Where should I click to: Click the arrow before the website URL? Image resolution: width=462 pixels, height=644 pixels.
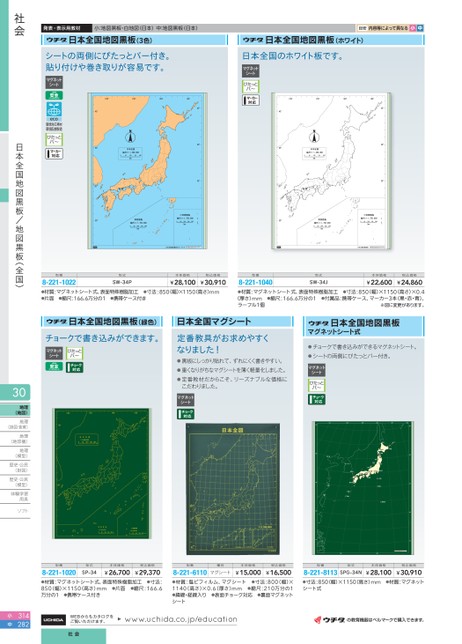point(120,619)
